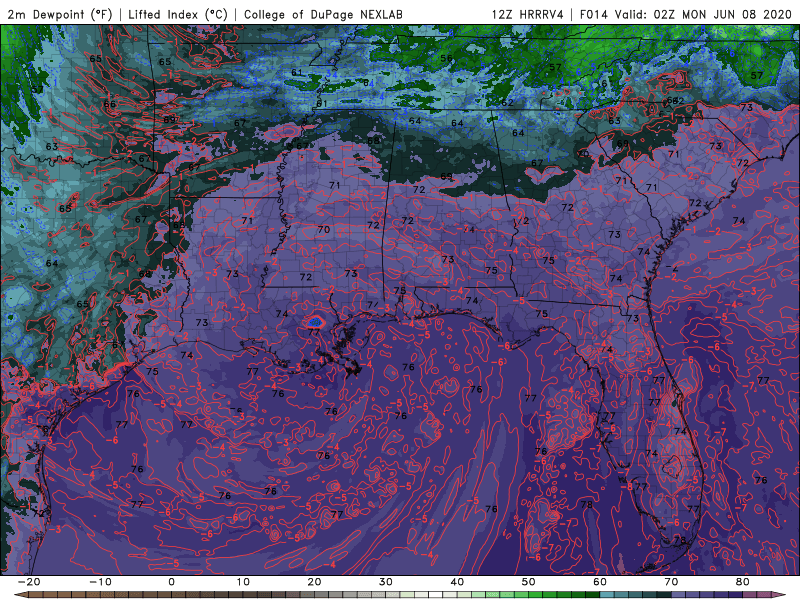Click the "56" dewpoint value on the map
Viewport: 800px width, 600px height.
click(446, 58)
